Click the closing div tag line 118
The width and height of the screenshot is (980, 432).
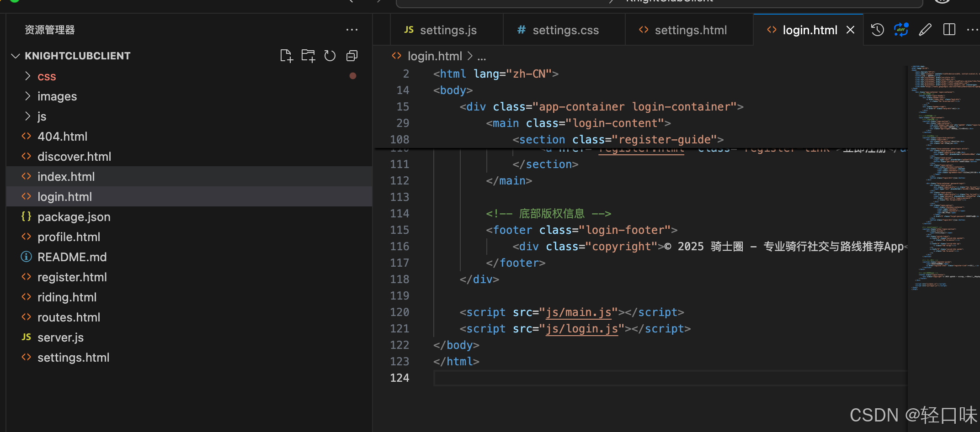(x=479, y=279)
